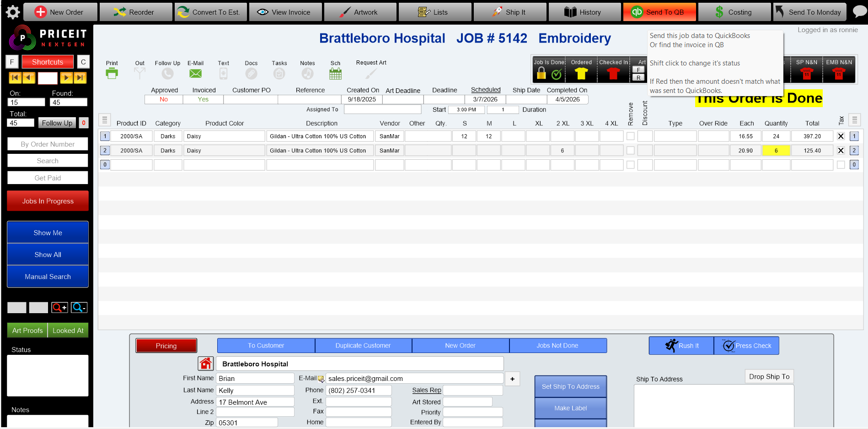Click the red Checked In shirt icon
The image size is (868, 429).
613,71
